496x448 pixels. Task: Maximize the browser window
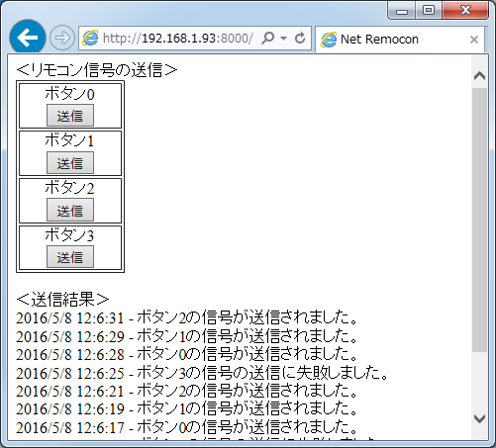coord(429,11)
